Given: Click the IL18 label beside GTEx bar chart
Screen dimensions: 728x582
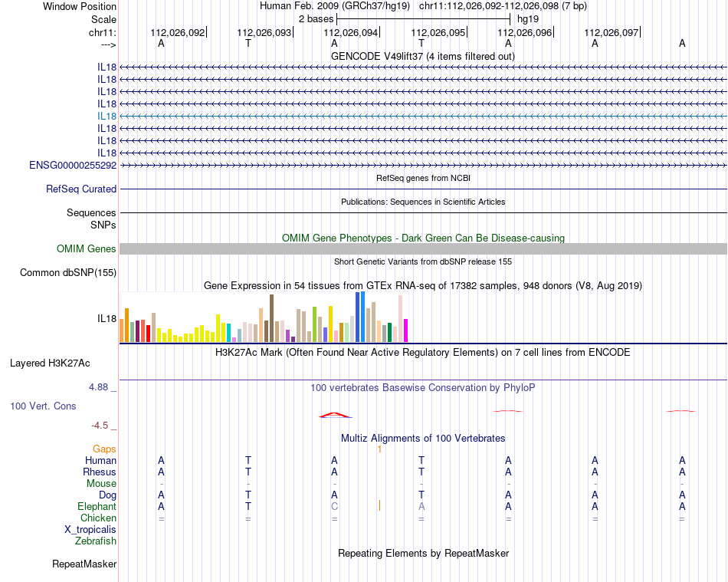Looking at the screenshot, I should 107,319.
